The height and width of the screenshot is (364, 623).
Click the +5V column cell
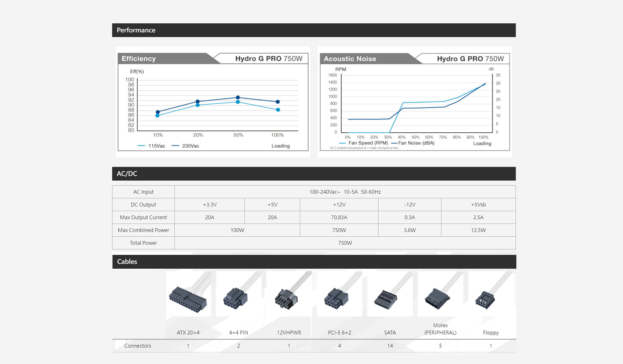[273, 205]
